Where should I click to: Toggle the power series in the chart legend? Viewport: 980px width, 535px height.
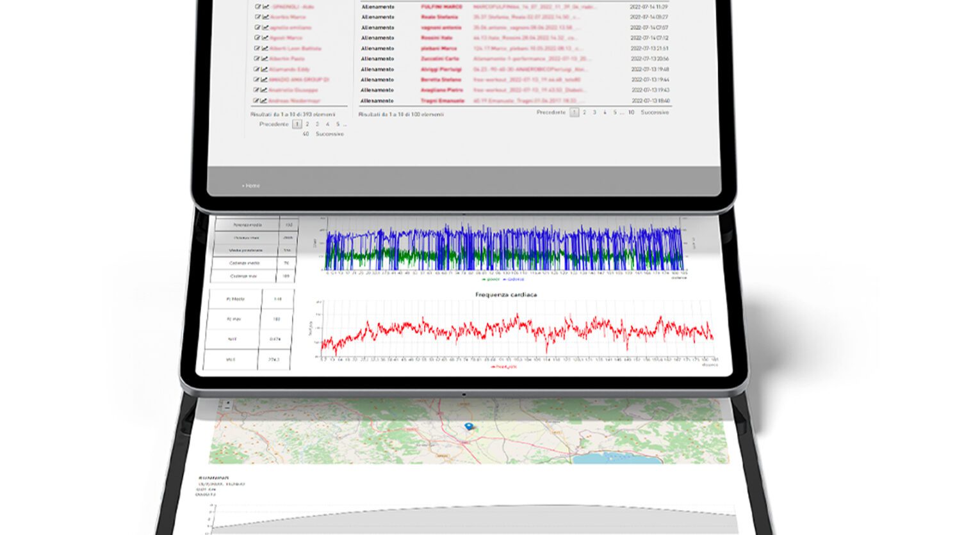(491, 279)
